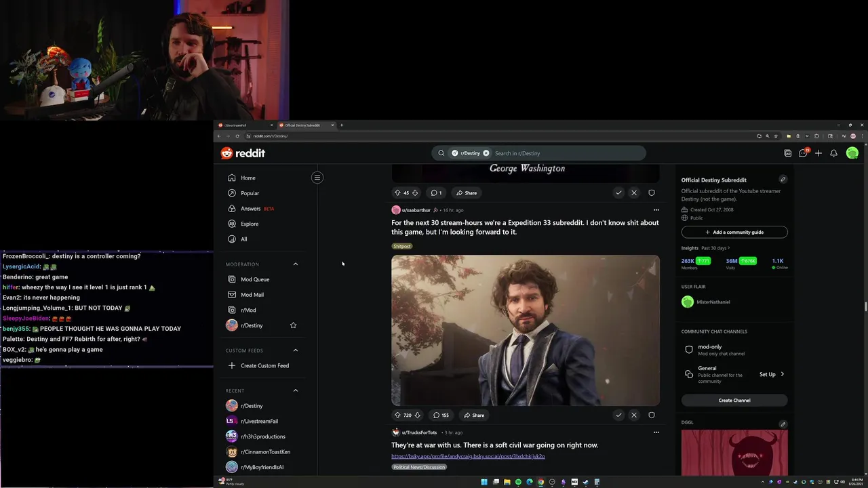The image size is (868, 488).
Task: Favorite r/Destiny with the star toggle
Action: click(293, 325)
